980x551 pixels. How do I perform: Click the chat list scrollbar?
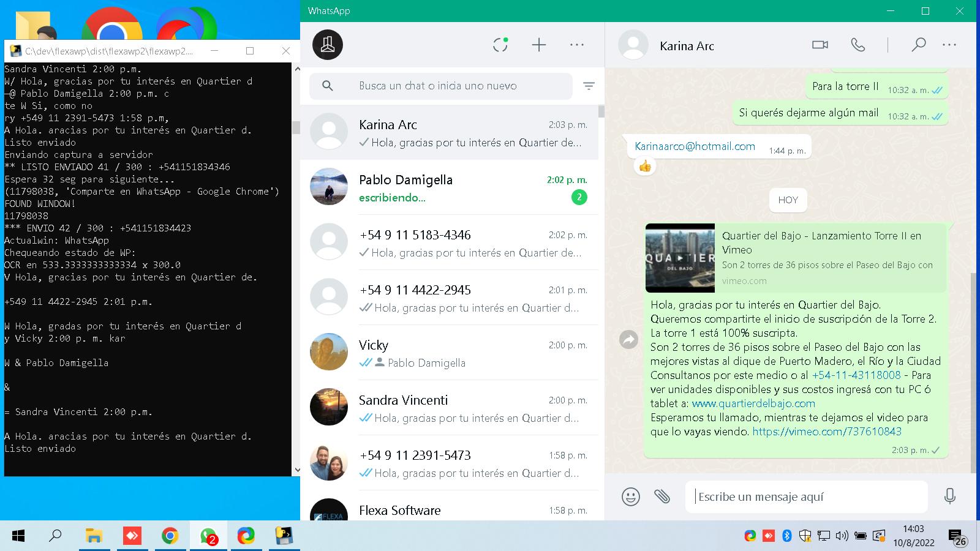coord(601,111)
